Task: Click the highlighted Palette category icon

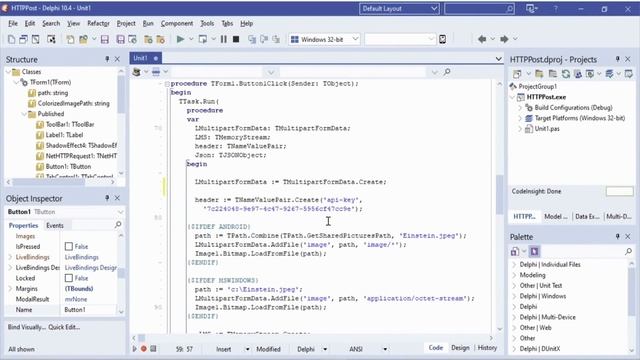Action: (534, 251)
